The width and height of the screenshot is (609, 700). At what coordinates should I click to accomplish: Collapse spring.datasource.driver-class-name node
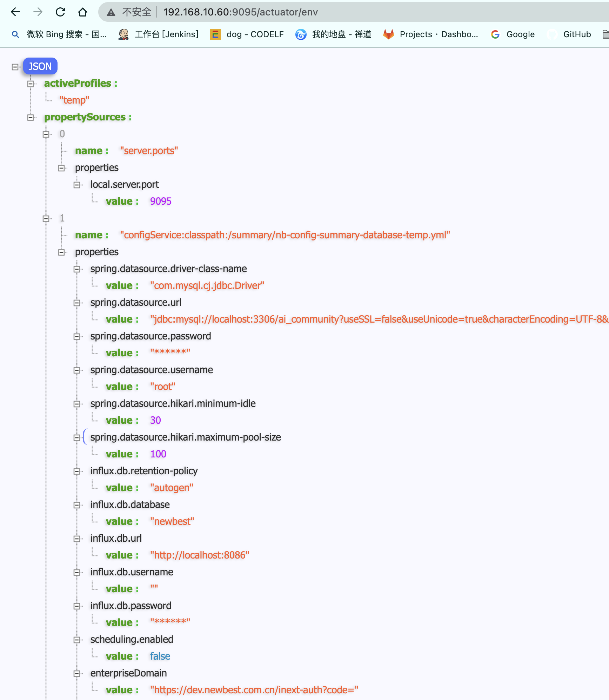77,269
